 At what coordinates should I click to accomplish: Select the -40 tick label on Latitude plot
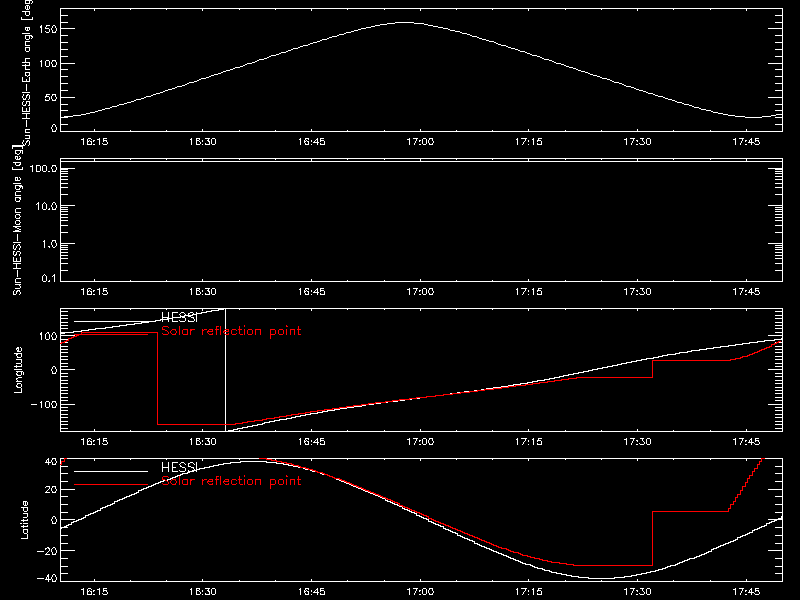46,579
